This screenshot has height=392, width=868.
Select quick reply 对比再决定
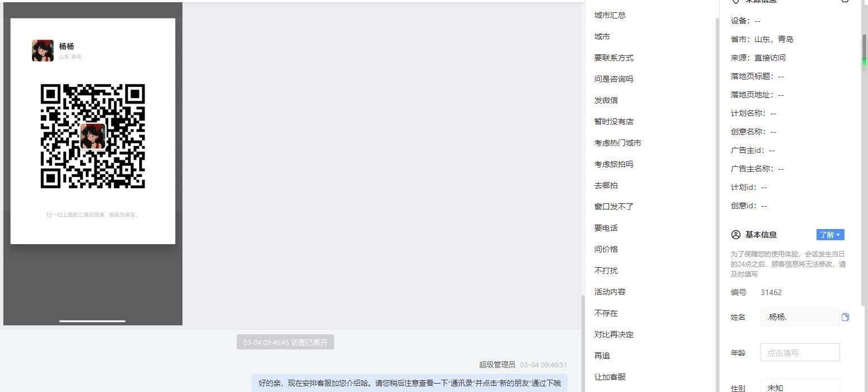[x=614, y=334]
